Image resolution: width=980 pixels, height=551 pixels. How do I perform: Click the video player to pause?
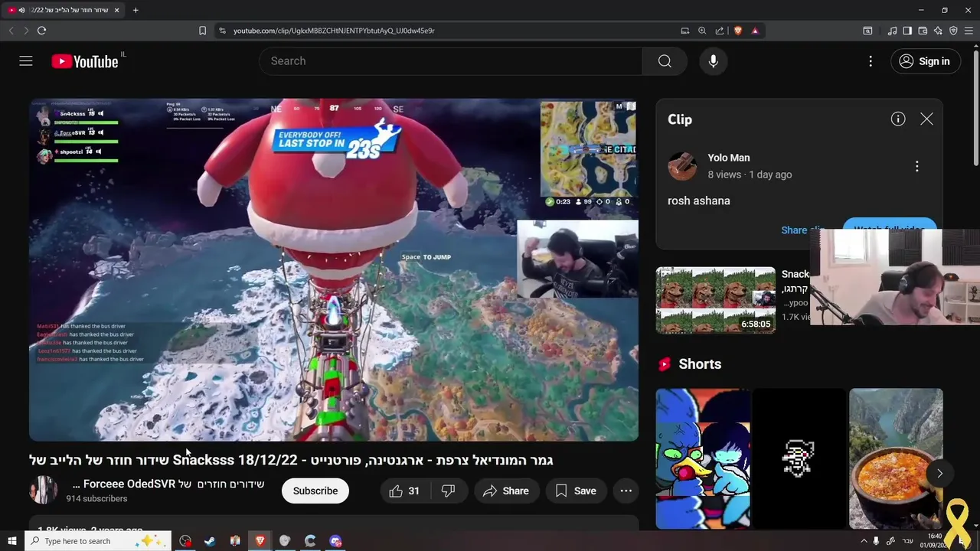tap(334, 269)
